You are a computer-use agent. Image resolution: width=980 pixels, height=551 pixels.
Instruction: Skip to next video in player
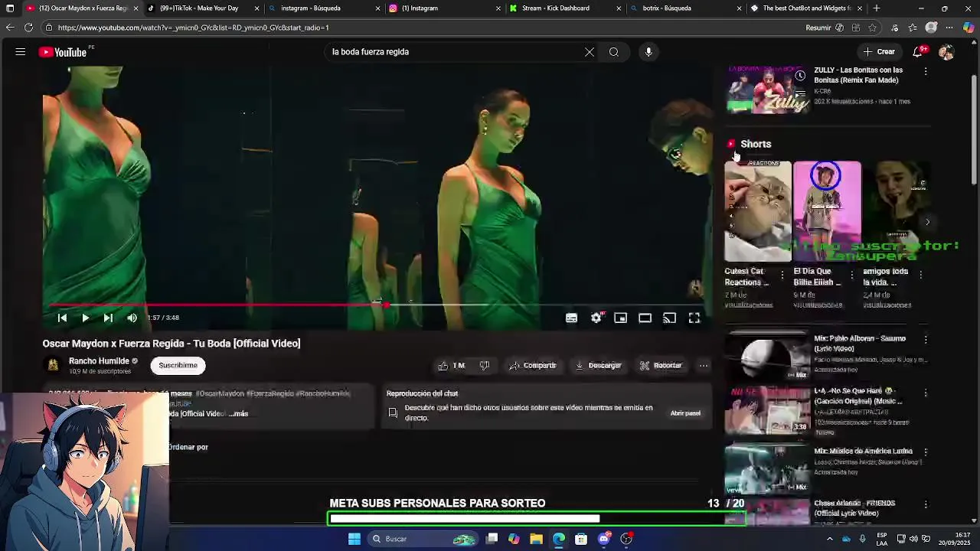point(108,318)
